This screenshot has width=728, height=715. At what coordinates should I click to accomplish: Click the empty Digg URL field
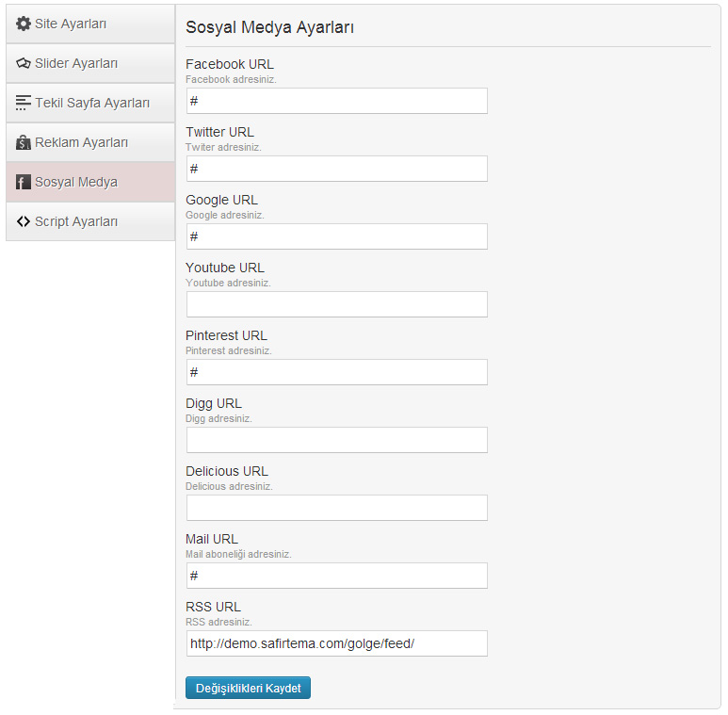pyautogui.click(x=337, y=440)
